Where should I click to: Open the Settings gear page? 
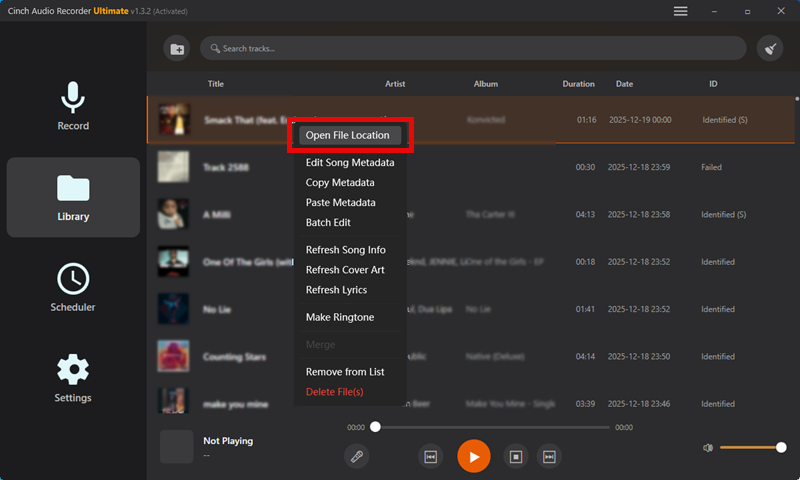73,378
